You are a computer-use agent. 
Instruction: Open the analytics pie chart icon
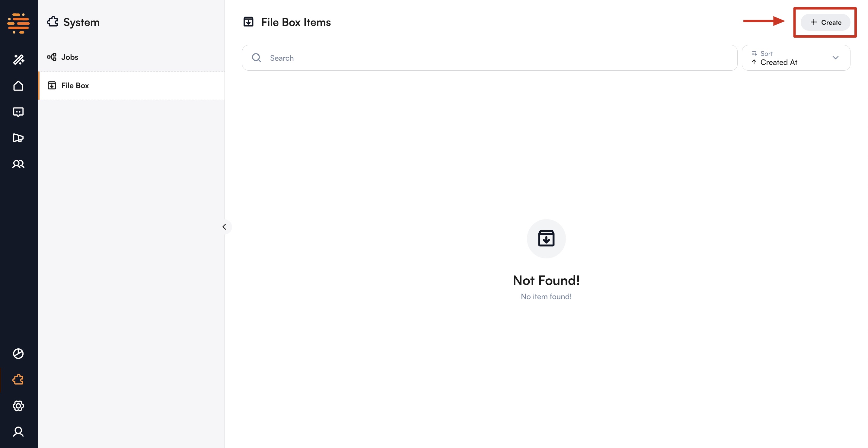[18, 354]
